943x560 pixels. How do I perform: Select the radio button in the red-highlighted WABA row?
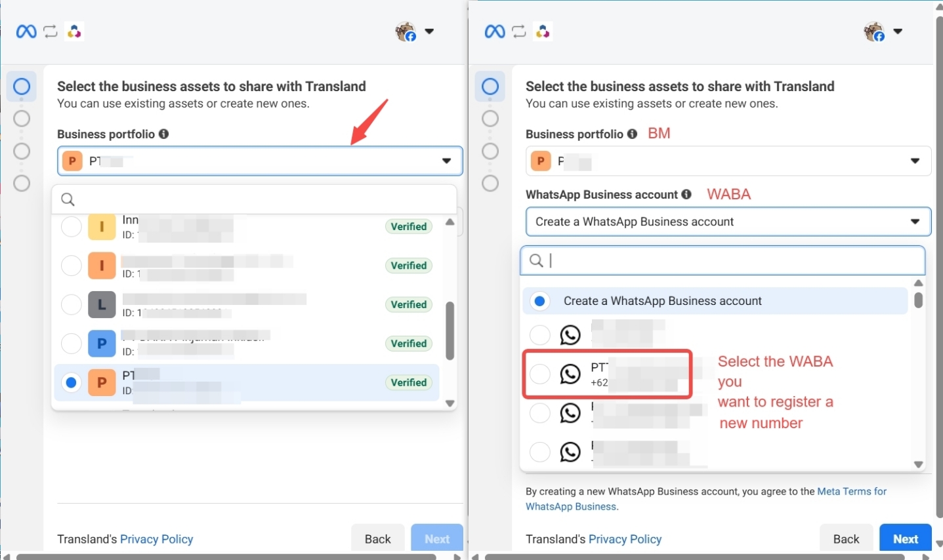click(539, 374)
